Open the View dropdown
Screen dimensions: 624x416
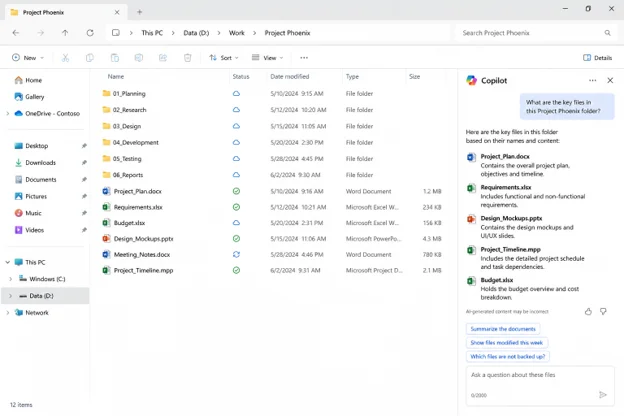(267, 58)
